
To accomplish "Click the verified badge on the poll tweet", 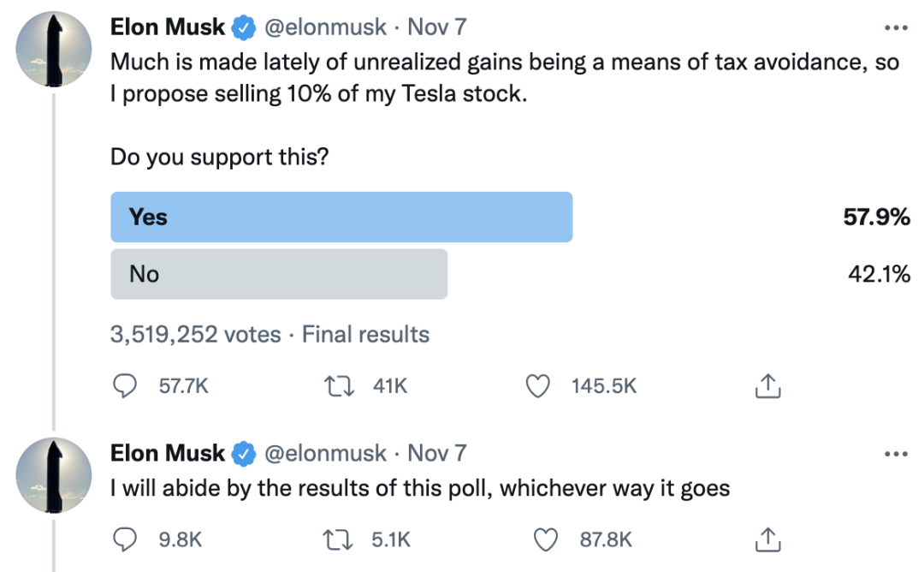I will [x=244, y=28].
